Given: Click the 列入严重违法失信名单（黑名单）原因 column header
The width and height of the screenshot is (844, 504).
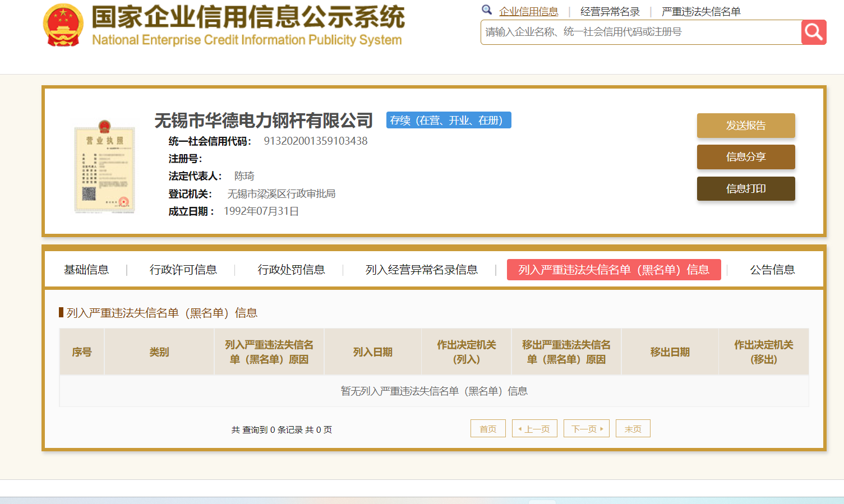Looking at the screenshot, I should click(x=269, y=352).
